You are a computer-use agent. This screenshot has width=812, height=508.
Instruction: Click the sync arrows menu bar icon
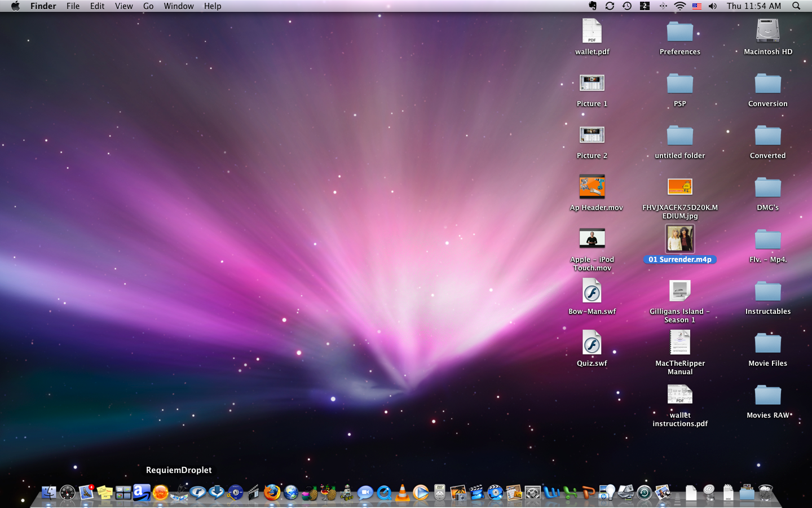[610, 6]
